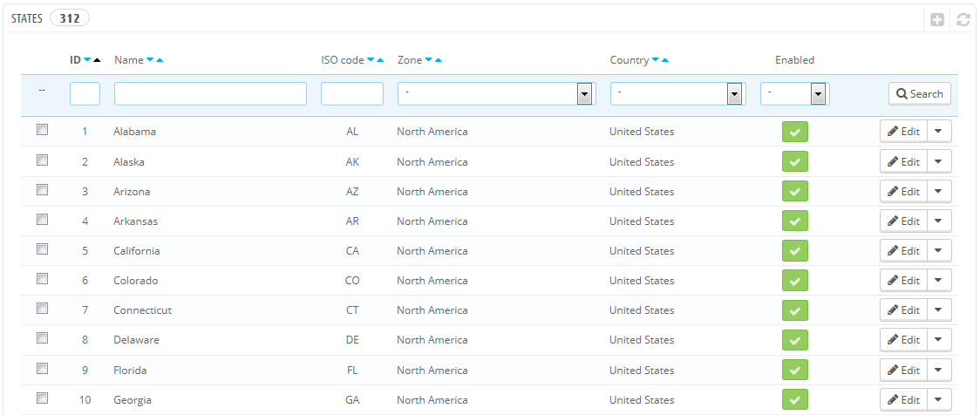Sort Name column descending arrow
Viewport: 980px width, 415px height.
pos(150,60)
